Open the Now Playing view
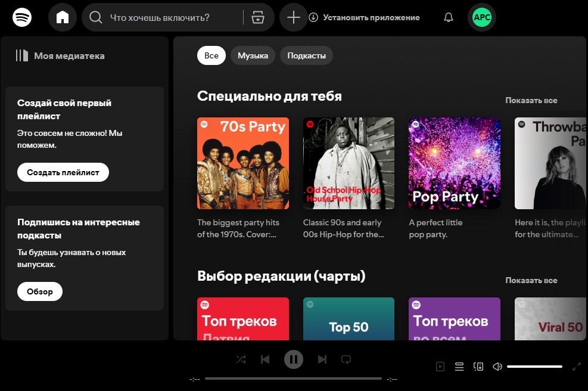The image size is (588, 391). [x=440, y=367]
